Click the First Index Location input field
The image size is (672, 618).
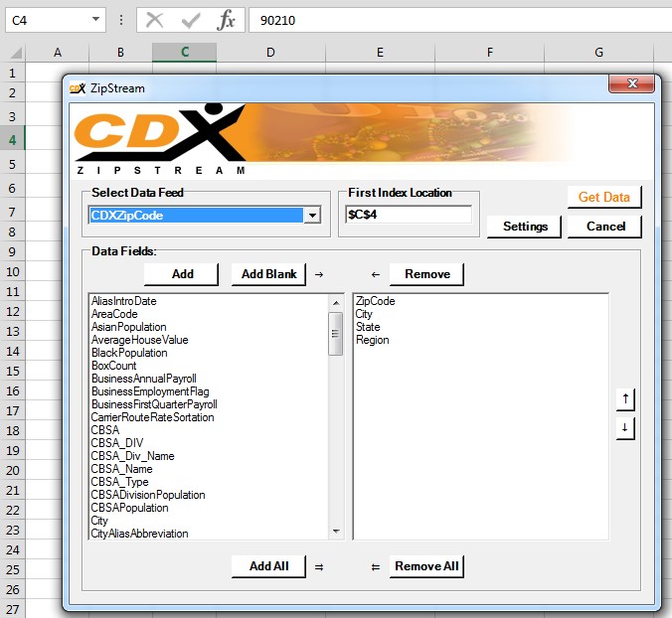(409, 215)
